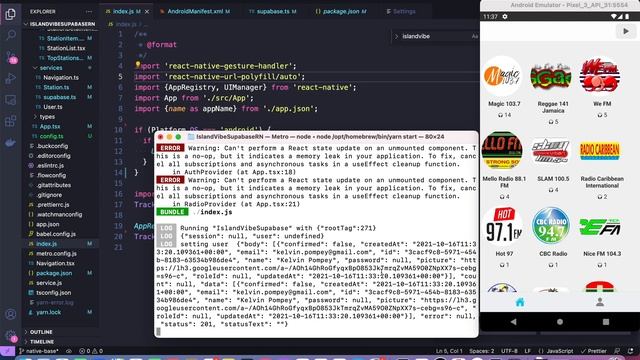Open Navigation.ts in services folder
The image size is (640, 360).
coord(61,78)
